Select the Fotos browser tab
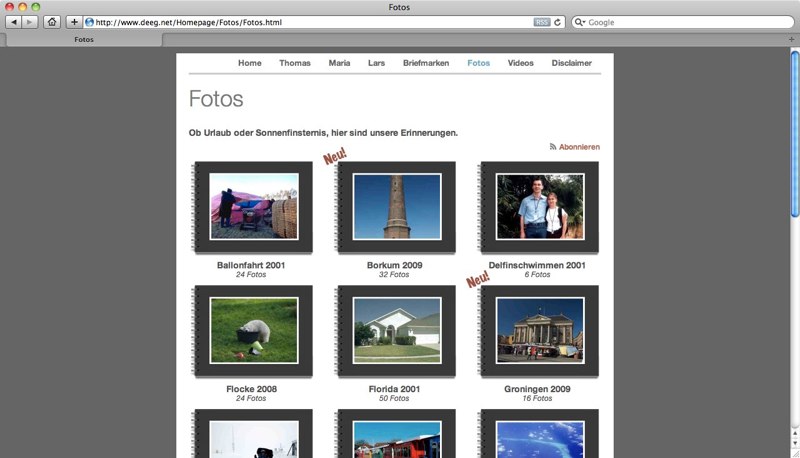The width and height of the screenshot is (800, 458). tap(84, 40)
